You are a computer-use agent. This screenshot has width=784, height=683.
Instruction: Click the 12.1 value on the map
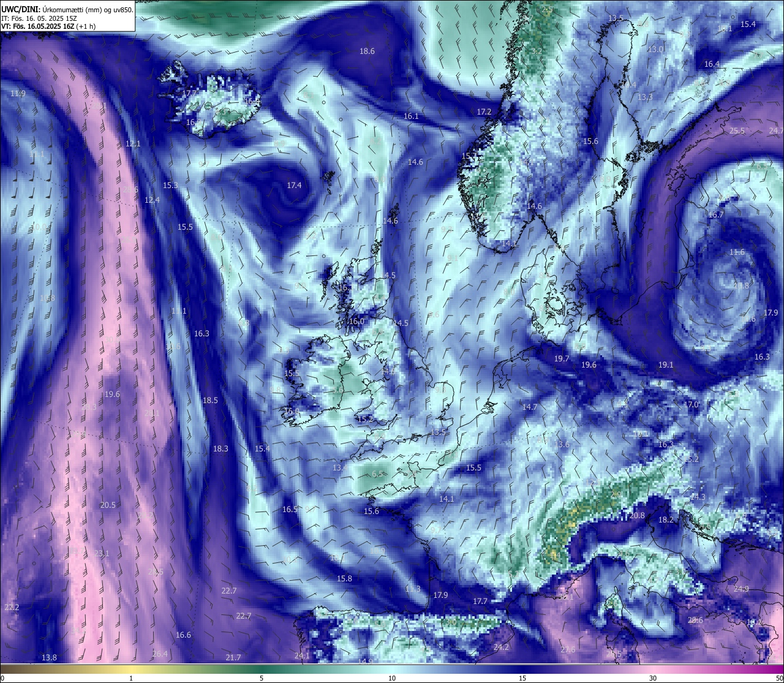point(133,144)
